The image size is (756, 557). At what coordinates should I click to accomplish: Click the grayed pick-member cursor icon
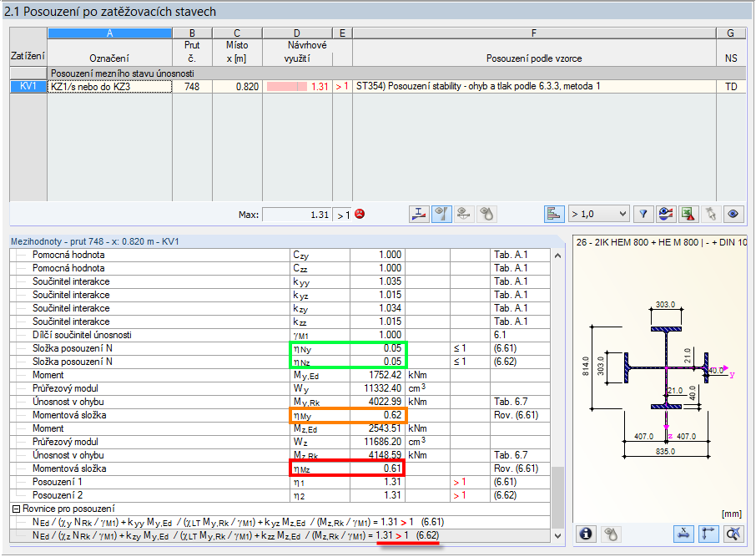tap(711, 215)
